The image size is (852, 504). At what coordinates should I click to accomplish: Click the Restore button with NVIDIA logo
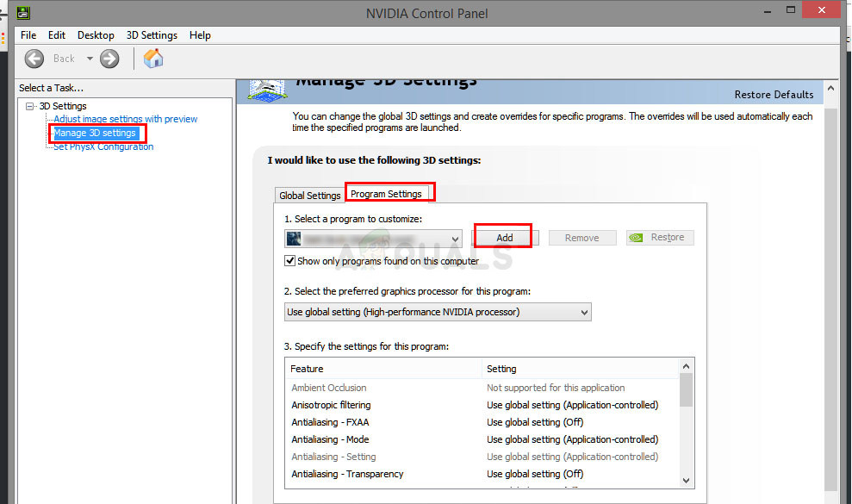coord(660,238)
